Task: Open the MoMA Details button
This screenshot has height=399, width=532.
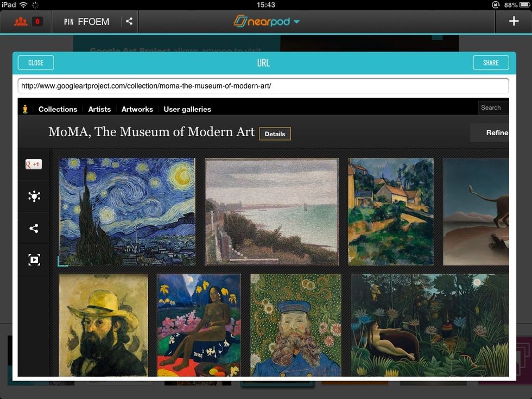Action: coord(275,134)
